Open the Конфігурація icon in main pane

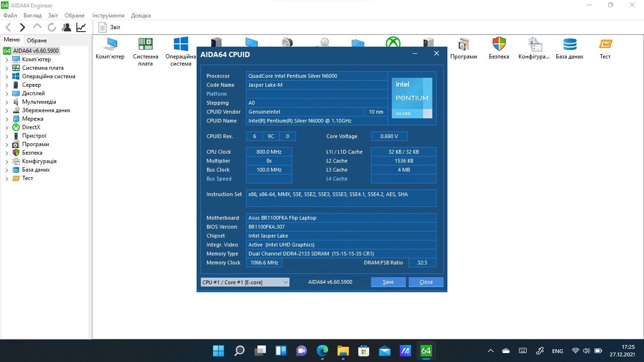(534, 49)
